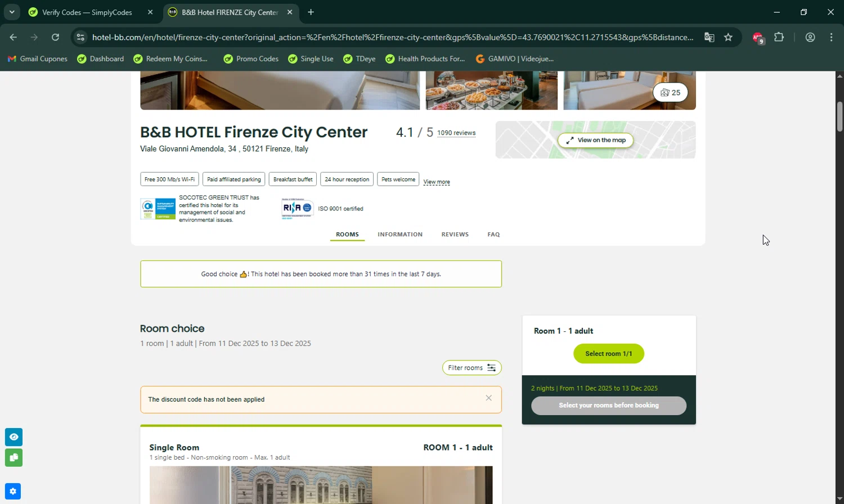Screen dimensions: 844x504
Task: Bookmark this page with star icon
Action: [728, 37]
